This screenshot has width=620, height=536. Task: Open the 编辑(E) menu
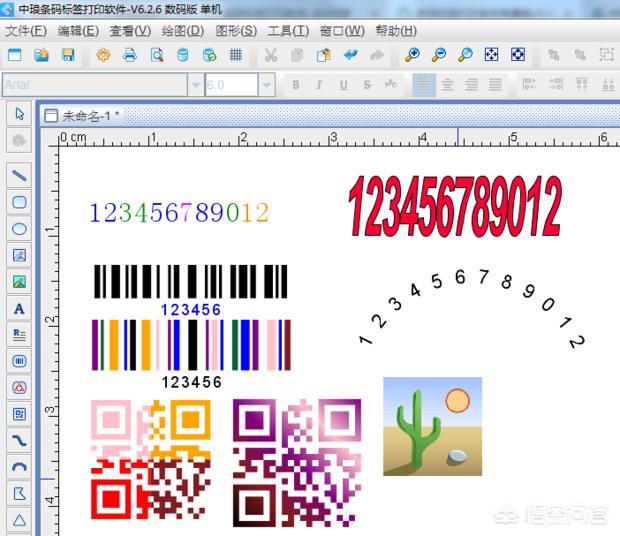[x=78, y=31]
